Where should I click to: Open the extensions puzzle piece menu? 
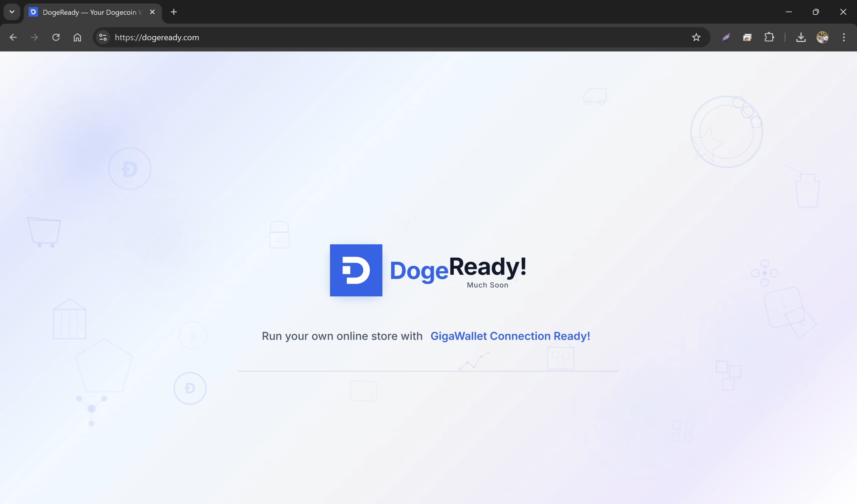pyautogui.click(x=769, y=37)
